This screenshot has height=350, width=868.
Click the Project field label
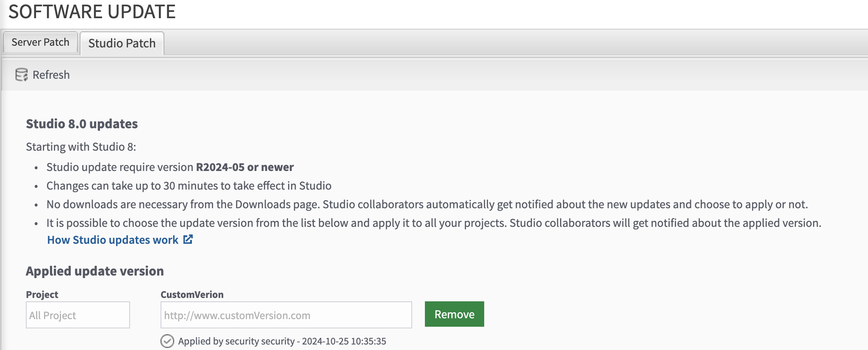[x=42, y=295]
